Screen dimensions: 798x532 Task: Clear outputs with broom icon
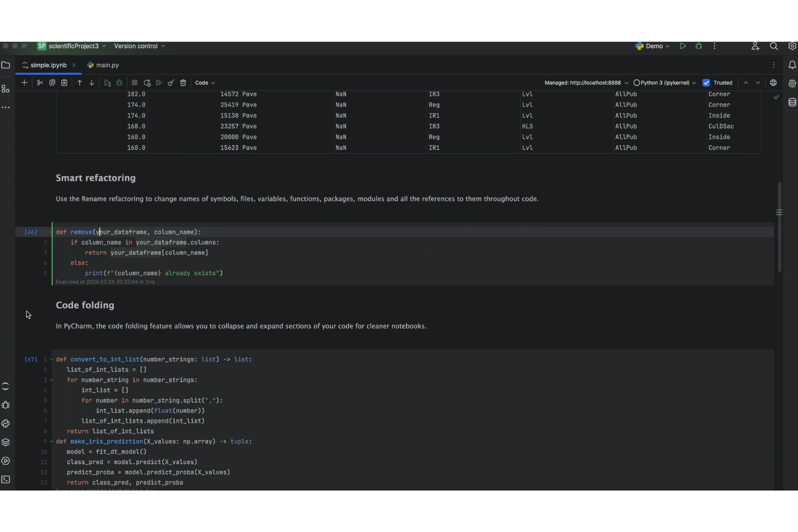[171, 83]
